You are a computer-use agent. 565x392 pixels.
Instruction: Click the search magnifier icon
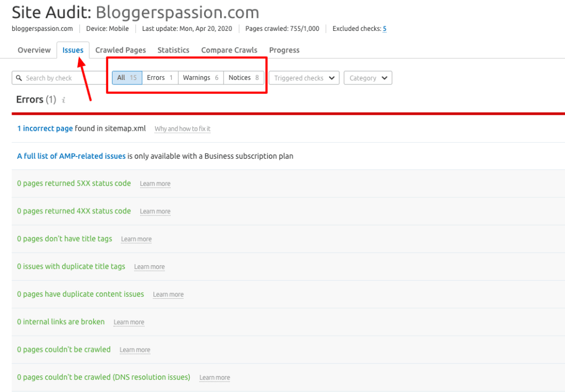click(x=19, y=78)
